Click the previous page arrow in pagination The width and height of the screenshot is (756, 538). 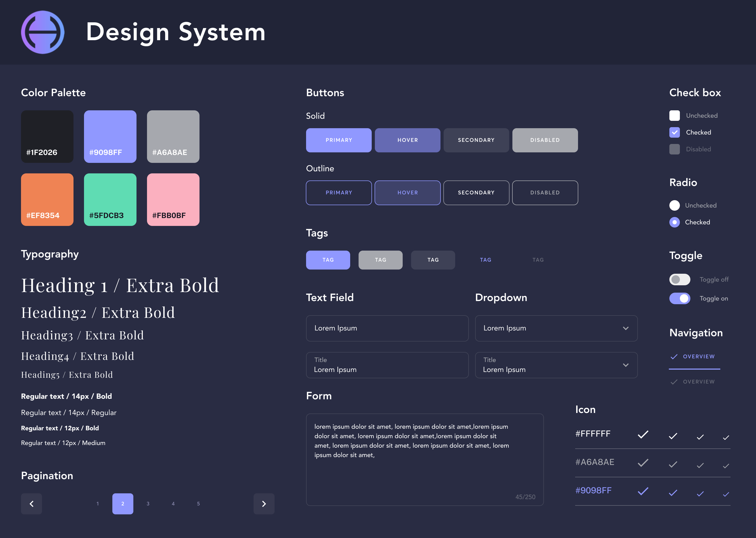(31, 504)
